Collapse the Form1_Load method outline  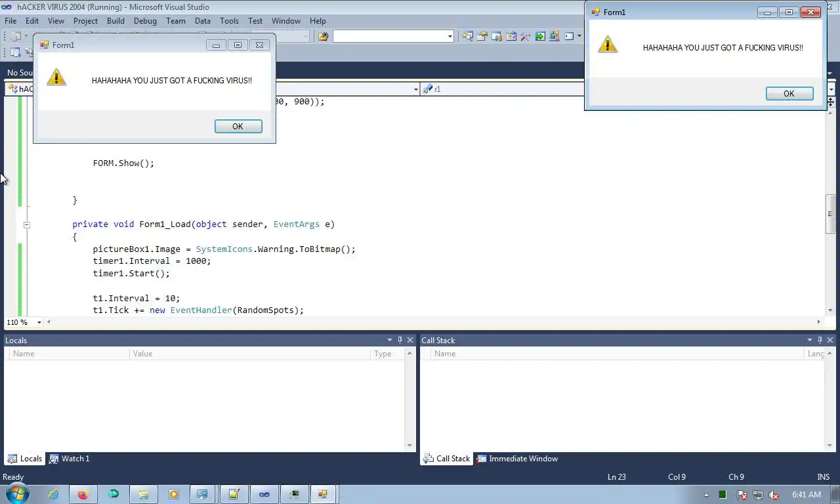[x=26, y=224]
